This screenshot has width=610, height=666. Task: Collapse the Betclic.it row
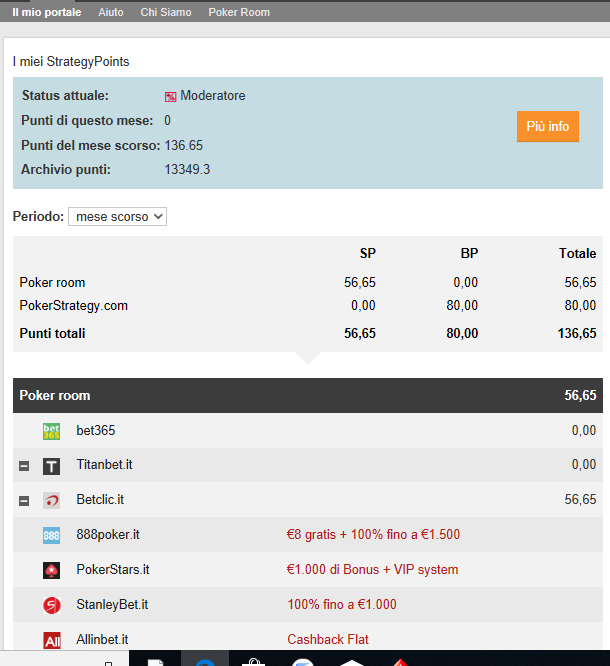(24, 501)
